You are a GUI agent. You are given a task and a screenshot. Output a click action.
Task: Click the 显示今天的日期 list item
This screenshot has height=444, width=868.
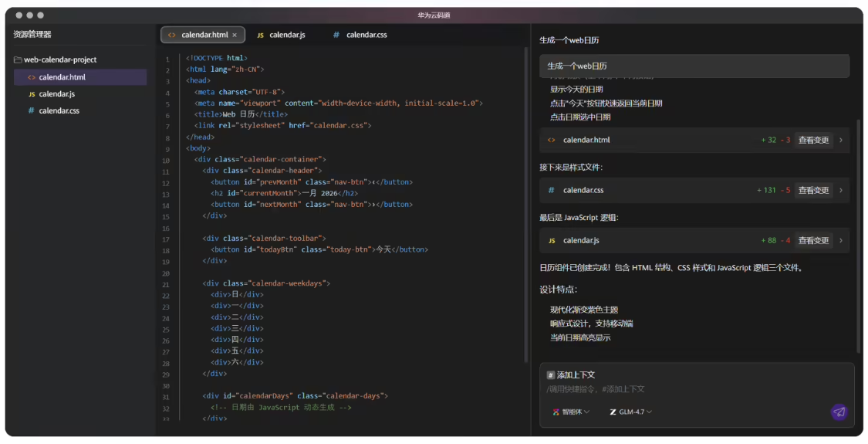click(576, 90)
